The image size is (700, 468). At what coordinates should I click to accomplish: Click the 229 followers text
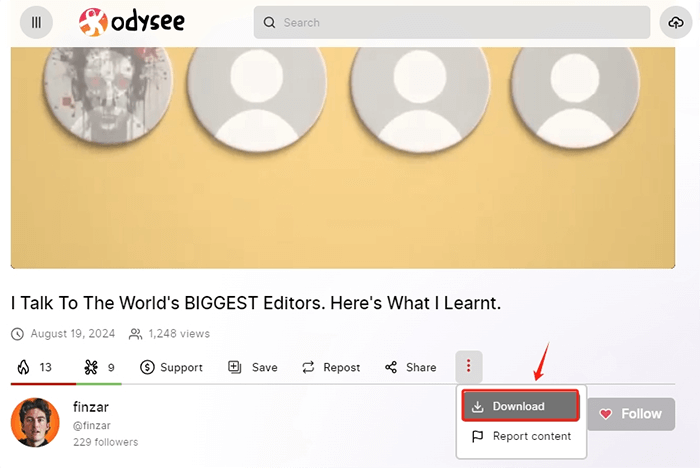[106, 442]
